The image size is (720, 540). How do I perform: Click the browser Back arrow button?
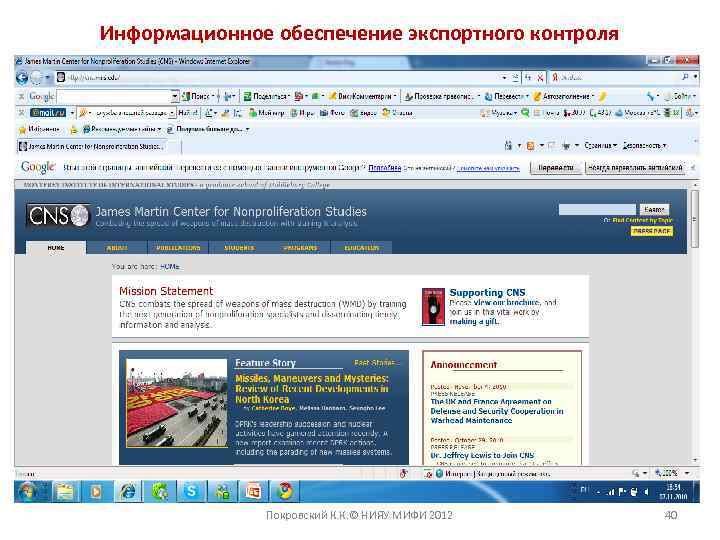[x=22, y=78]
